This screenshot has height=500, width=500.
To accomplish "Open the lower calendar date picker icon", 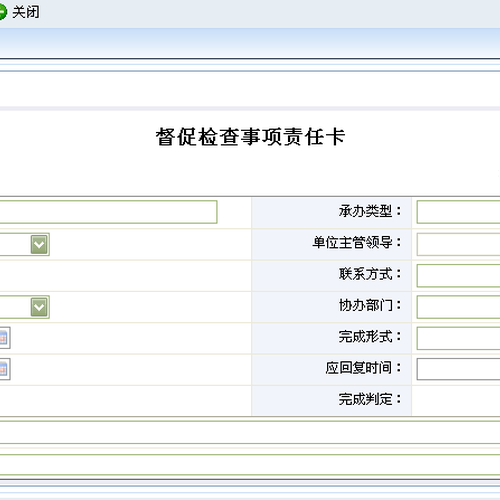I will tap(4, 369).
